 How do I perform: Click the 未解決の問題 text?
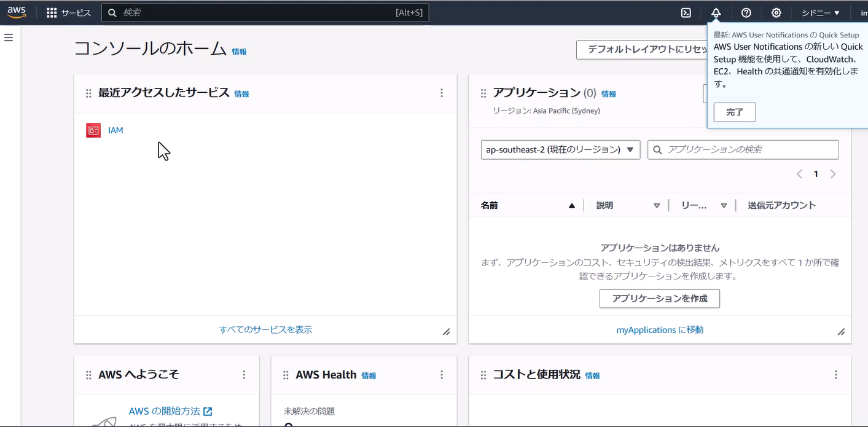pyautogui.click(x=309, y=411)
